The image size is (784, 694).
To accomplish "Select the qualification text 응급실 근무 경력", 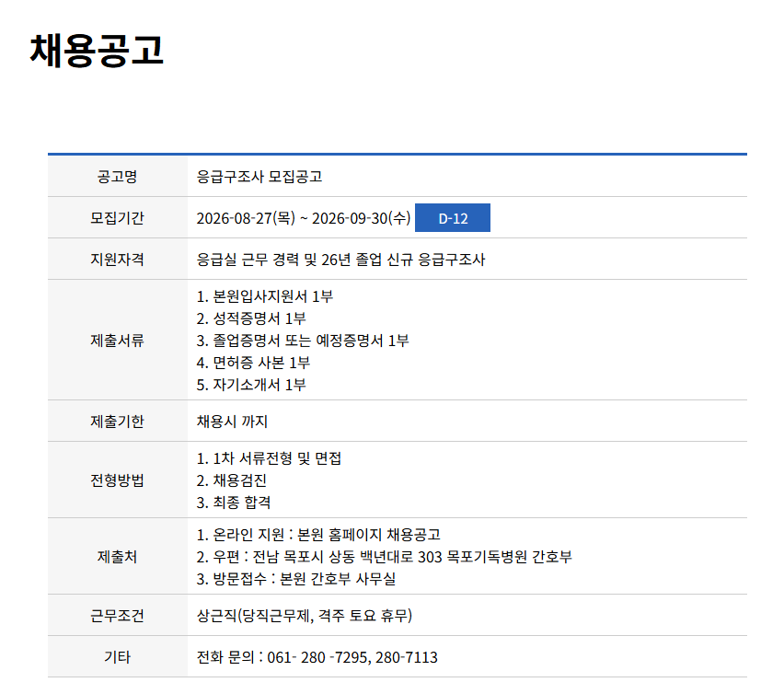I will click(248, 260).
